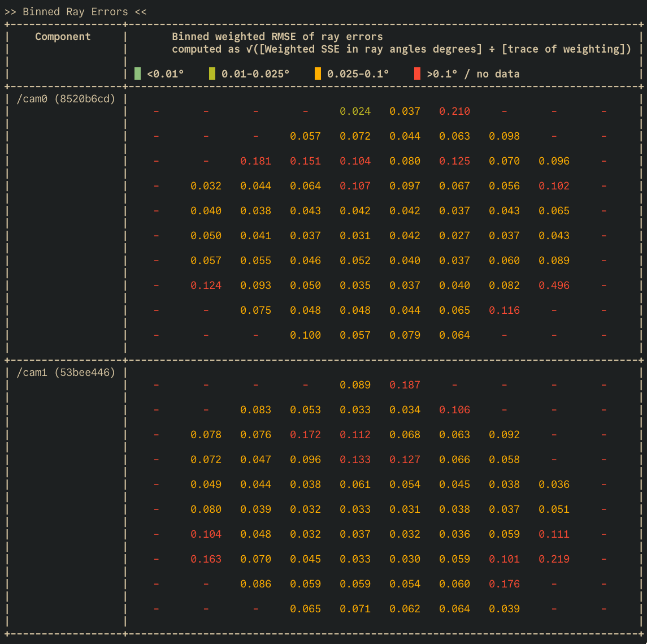Select the 'Binned Ray Errors' title text

point(75,12)
